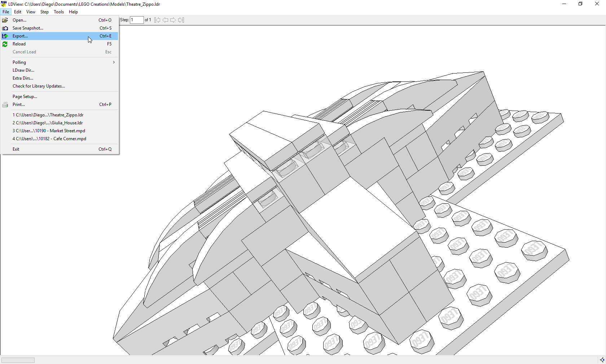
Task: Open the Step menu
Action: [x=44, y=12]
